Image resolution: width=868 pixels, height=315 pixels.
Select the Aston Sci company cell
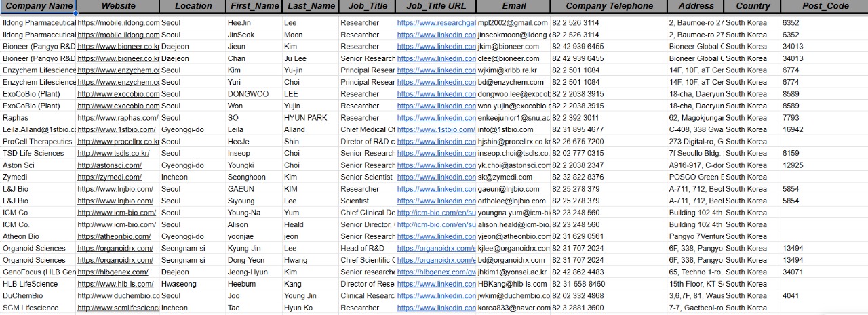click(x=39, y=165)
